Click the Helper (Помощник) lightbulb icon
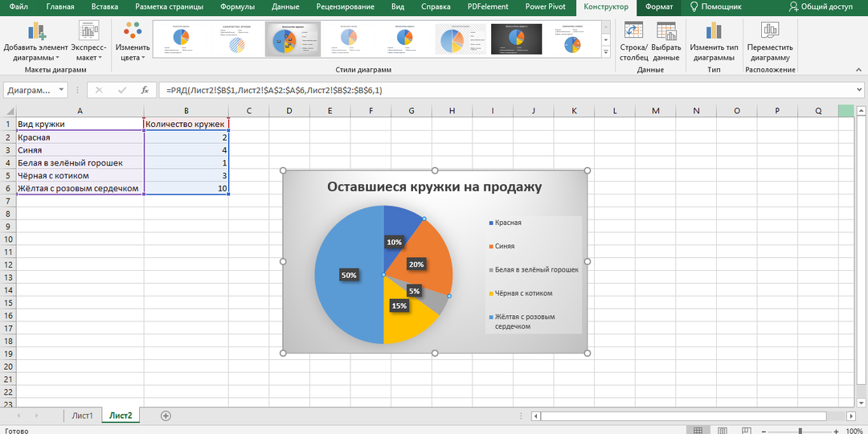Screen dimensions: 868x434 (694, 7)
